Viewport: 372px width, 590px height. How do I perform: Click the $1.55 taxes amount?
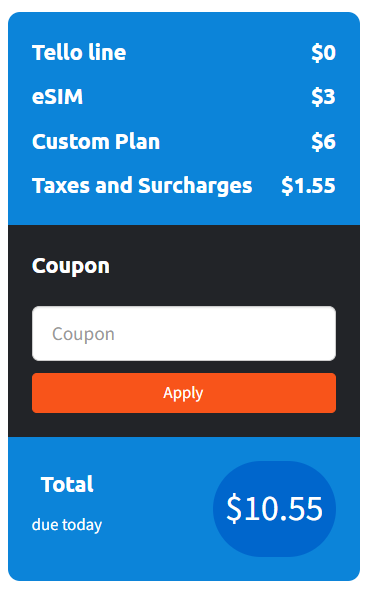(x=308, y=186)
